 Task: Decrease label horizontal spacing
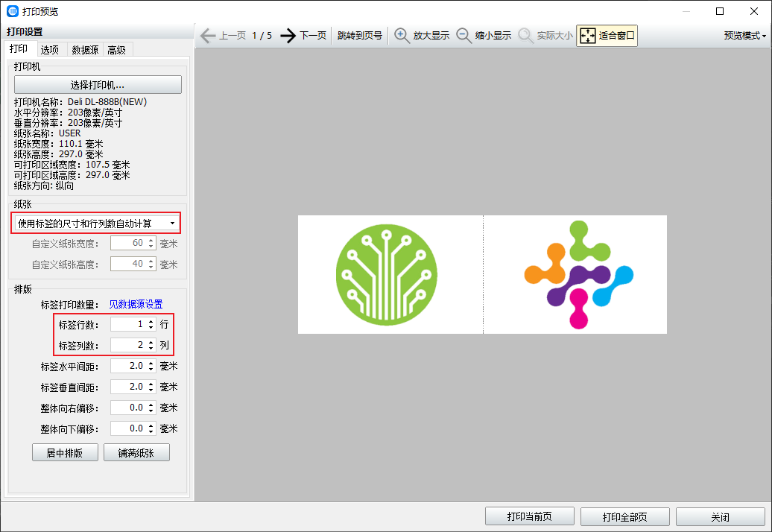[151, 369]
